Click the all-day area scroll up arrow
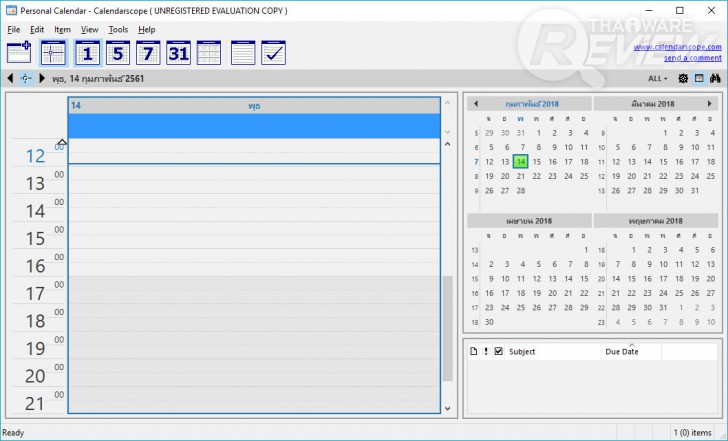 (448, 103)
